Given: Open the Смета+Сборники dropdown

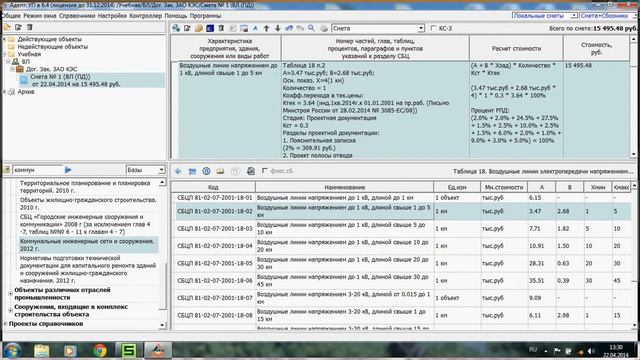Looking at the screenshot, I should [x=636, y=16].
